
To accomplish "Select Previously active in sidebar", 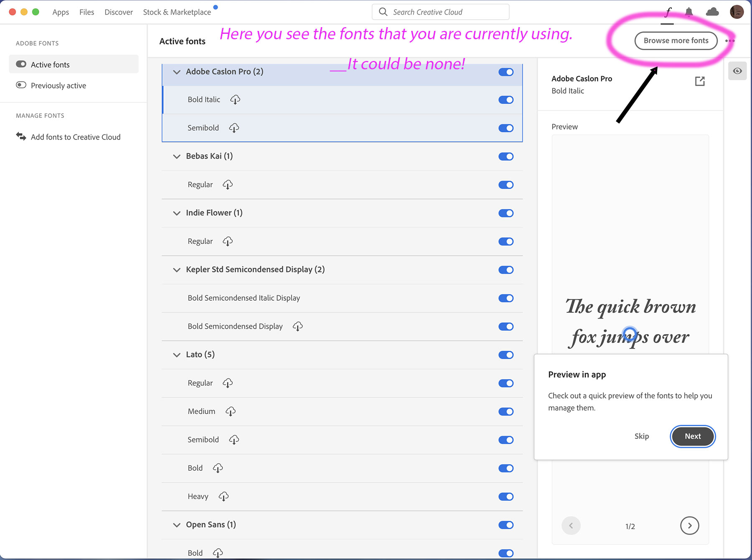I will point(58,86).
